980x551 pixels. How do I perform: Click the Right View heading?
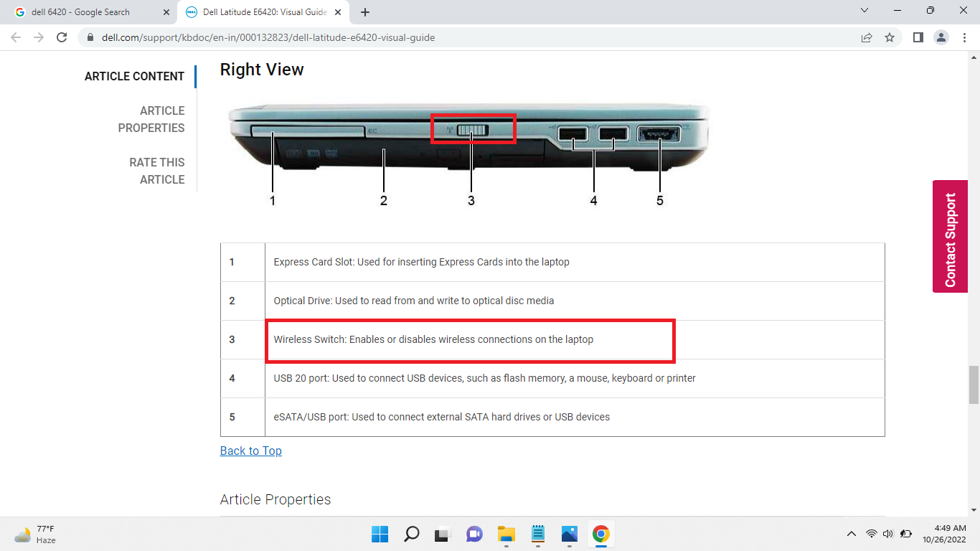point(262,70)
